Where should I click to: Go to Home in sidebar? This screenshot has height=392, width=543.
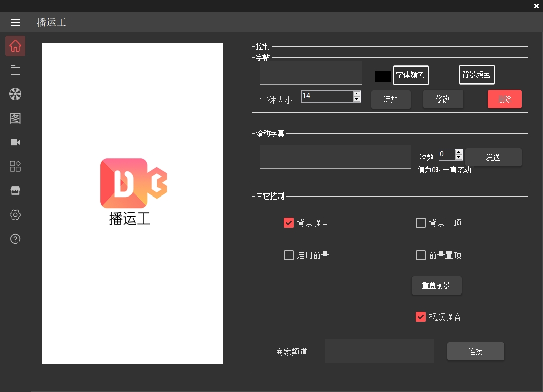tap(15, 46)
